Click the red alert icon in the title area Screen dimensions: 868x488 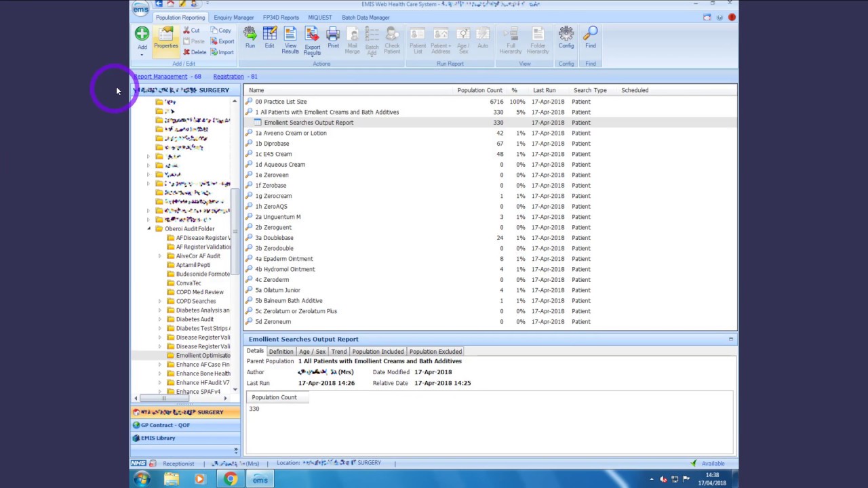point(732,18)
